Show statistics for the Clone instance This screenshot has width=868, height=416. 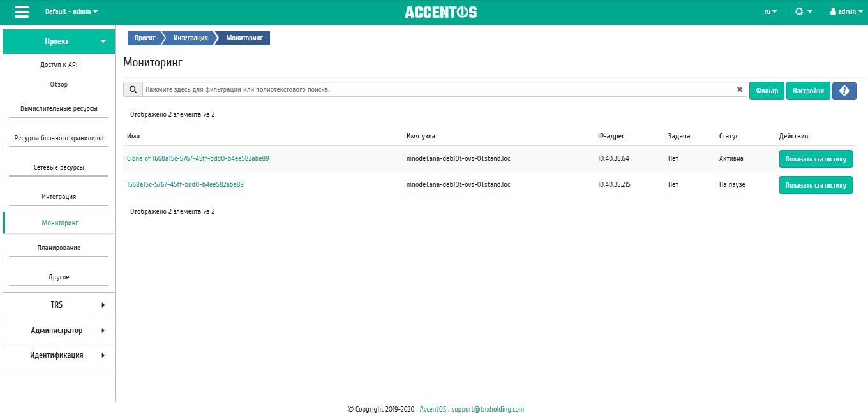tap(816, 159)
